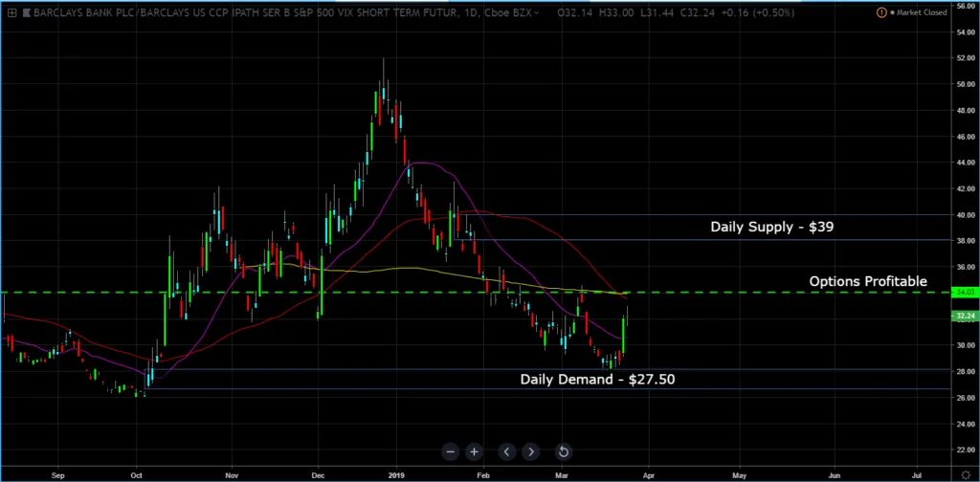Select the Options Profitable text label
The height and width of the screenshot is (482, 980).
click(868, 281)
